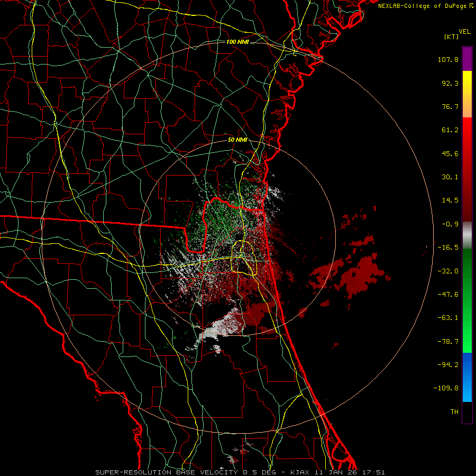This screenshot has width=476, height=476.
Task: Click the blue segment of the color bar
Action: 467,377
